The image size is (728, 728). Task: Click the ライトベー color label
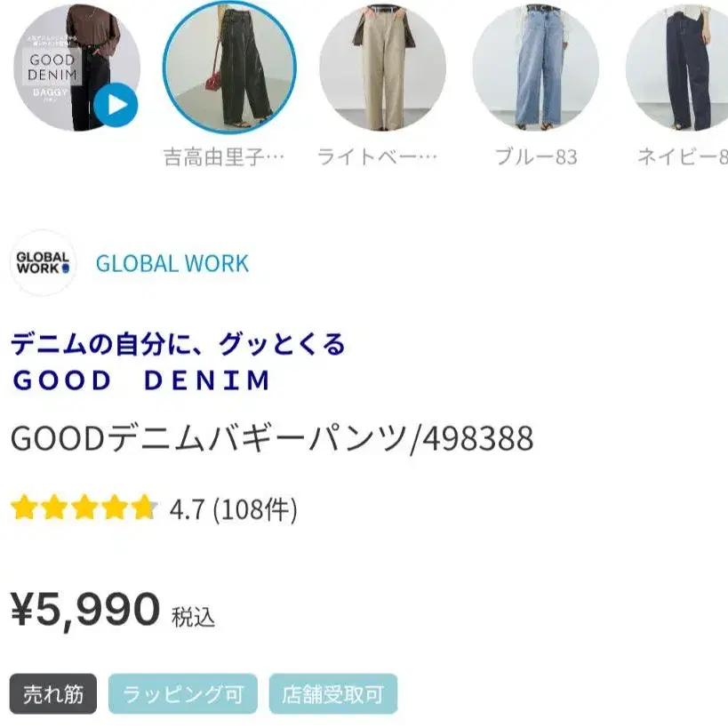377,157
